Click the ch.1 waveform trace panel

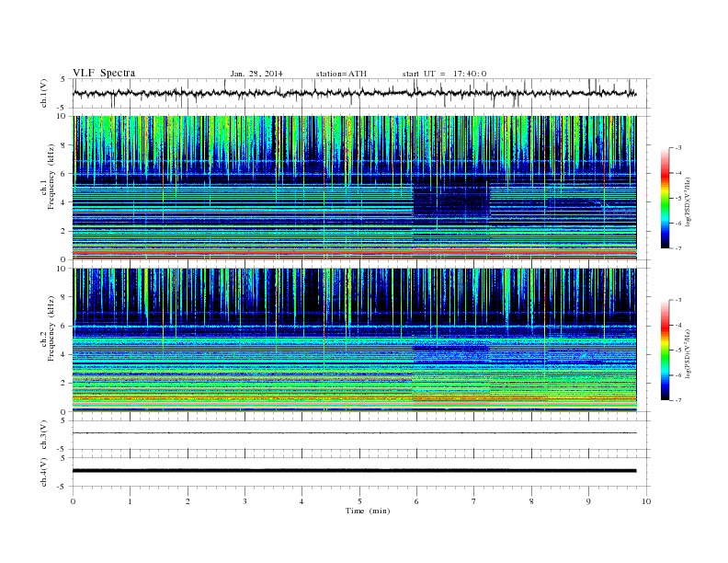point(361,93)
